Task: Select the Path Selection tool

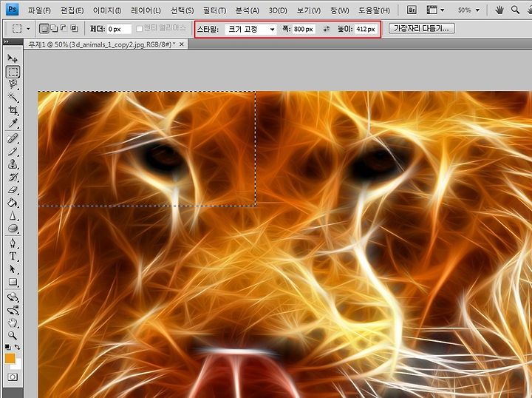Action: (x=13, y=269)
